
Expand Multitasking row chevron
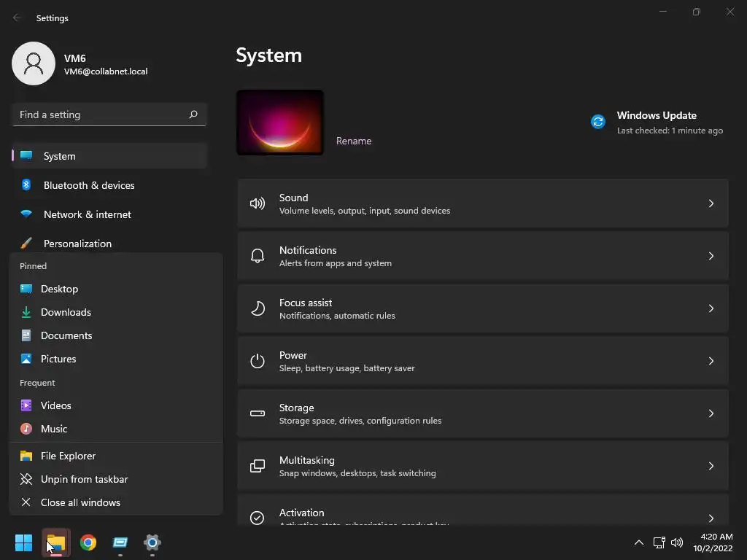coord(711,466)
